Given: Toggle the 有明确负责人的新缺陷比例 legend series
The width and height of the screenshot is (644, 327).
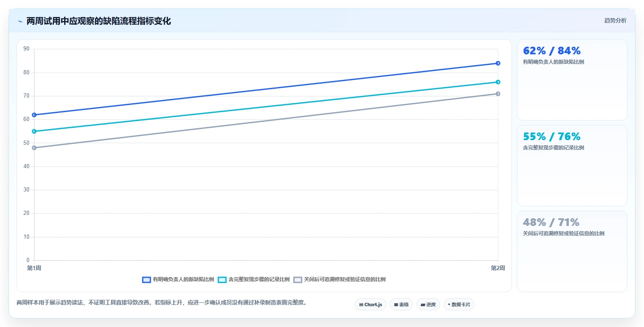Looking at the screenshot, I should point(178,279).
